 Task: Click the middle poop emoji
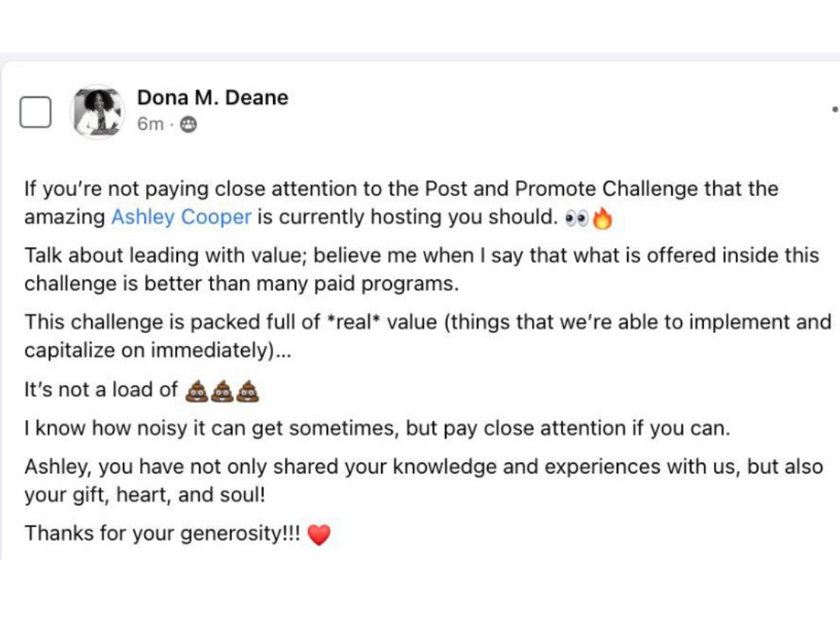pyautogui.click(x=222, y=391)
